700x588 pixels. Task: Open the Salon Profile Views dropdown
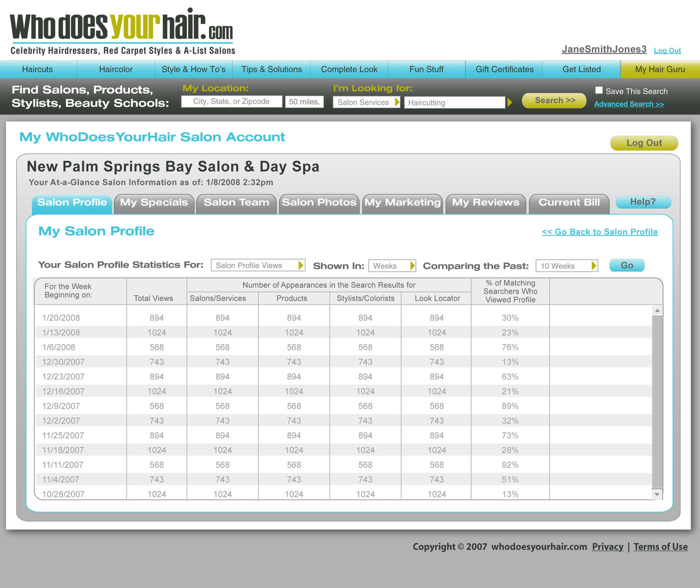coord(258,265)
